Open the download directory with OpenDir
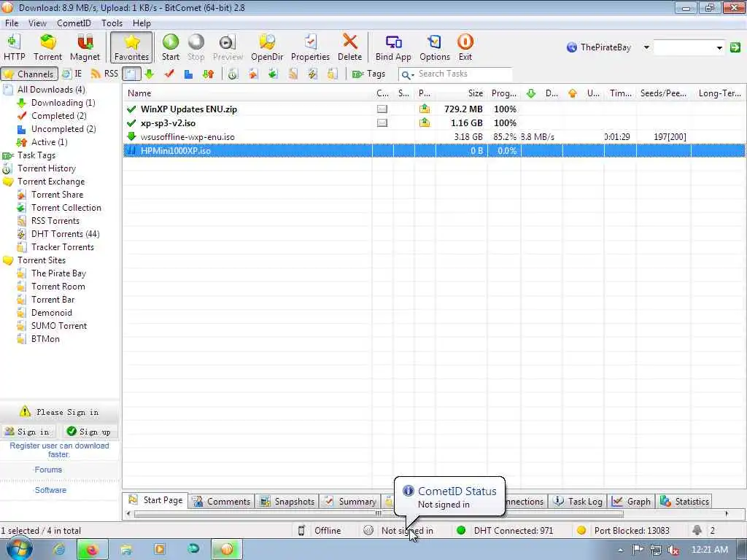The width and height of the screenshot is (747, 560). coord(267,47)
